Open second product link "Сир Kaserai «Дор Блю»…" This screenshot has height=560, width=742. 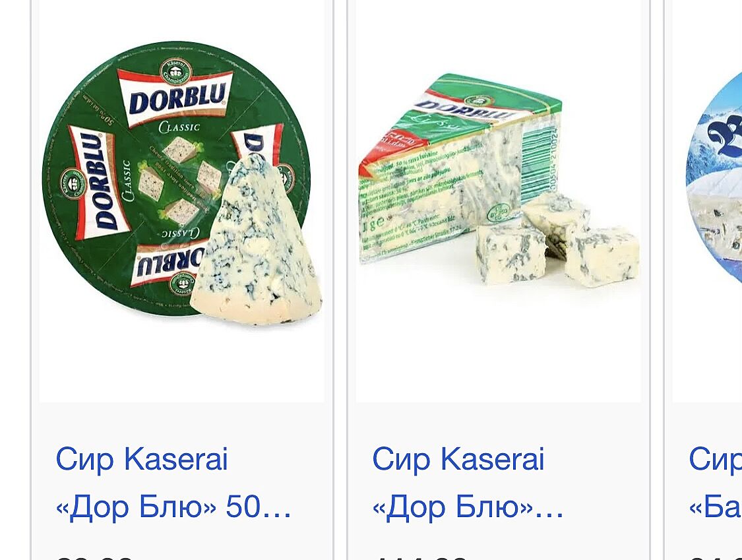(x=468, y=482)
